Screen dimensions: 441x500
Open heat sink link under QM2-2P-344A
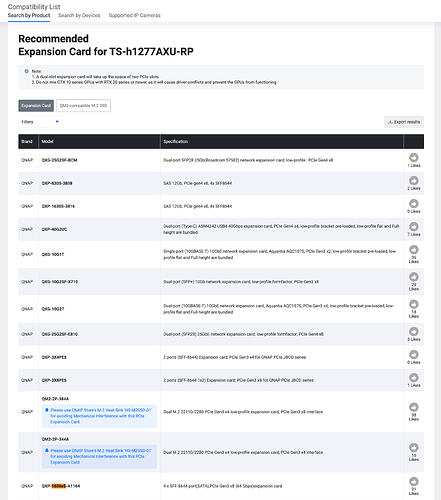point(99,456)
